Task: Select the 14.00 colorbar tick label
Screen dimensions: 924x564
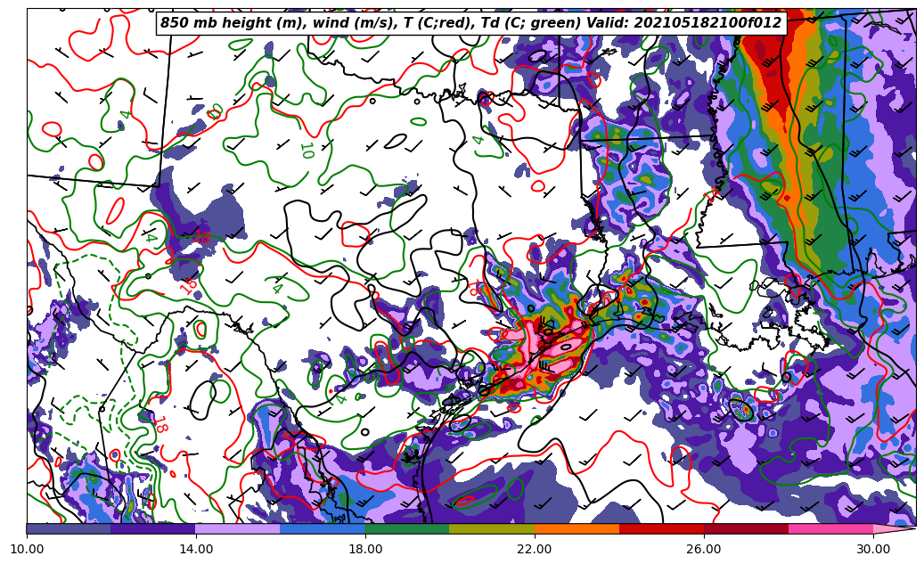Action: pos(196,549)
